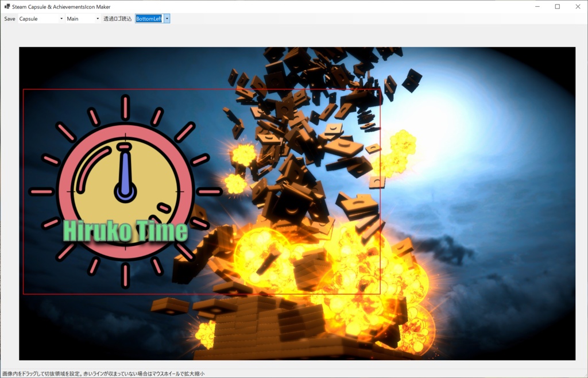
Task: Maximize the Capsule Maker window
Action: [x=558, y=6]
